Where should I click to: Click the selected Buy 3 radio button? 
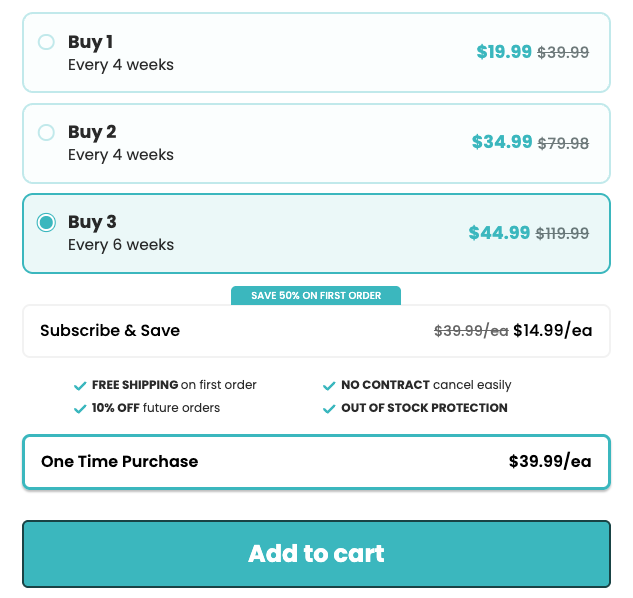(x=46, y=222)
